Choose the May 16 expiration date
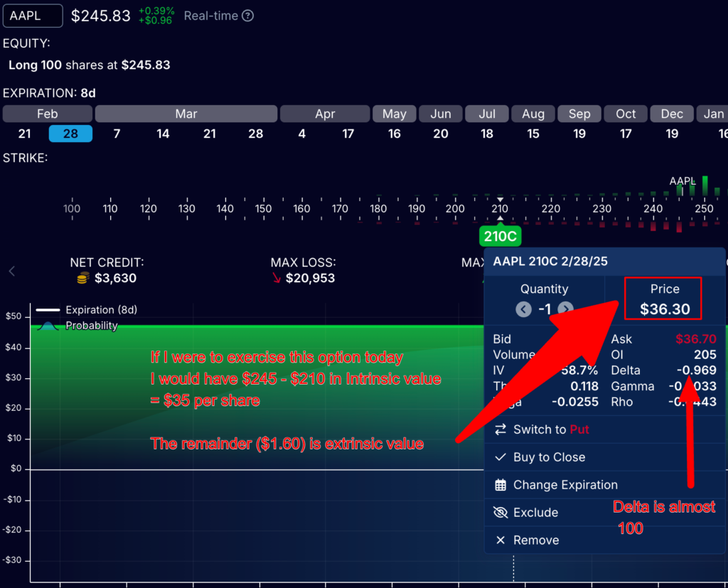Image resolution: width=728 pixels, height=588 pixels. pos(394,134)
